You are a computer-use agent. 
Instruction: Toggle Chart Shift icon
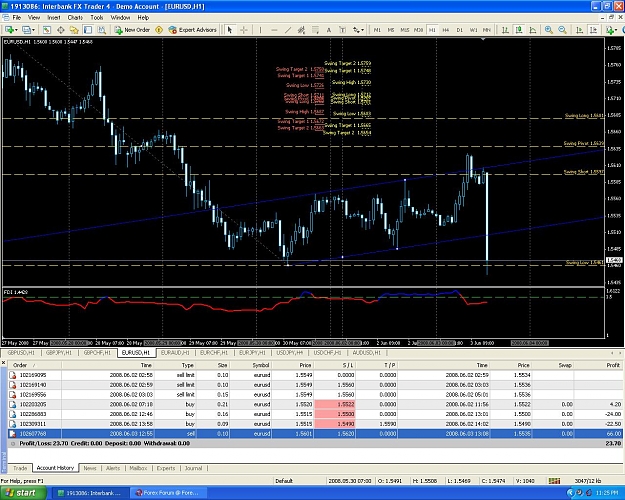pos(593,30)
